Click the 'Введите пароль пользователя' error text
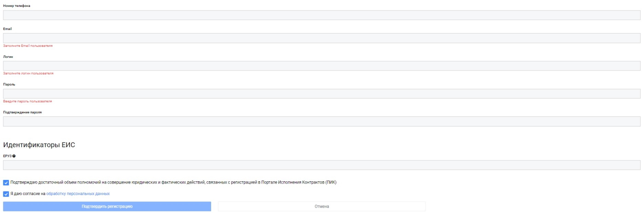Image resolution: width=644 pixels, height=213 pixels. point(28,101)
